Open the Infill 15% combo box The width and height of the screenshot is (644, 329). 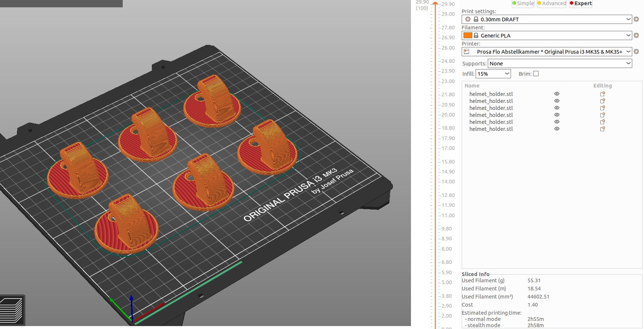(493, 74)
